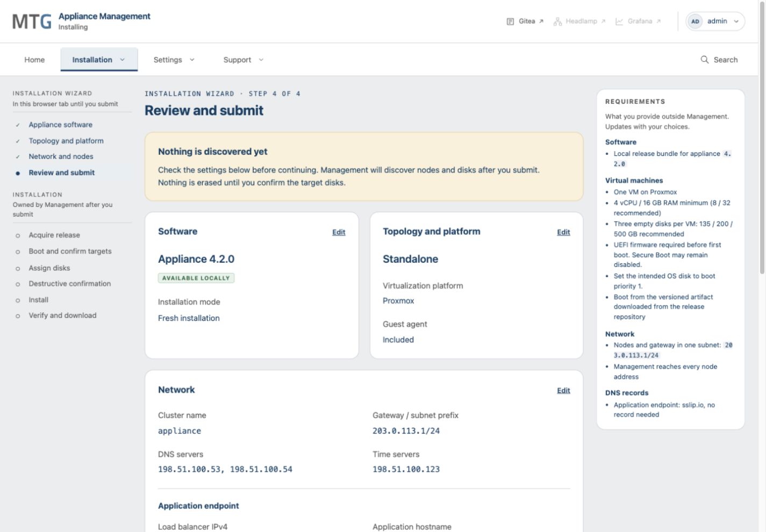Select Acquire release in installation list
766x532 pixels.
tap(54, 235)
